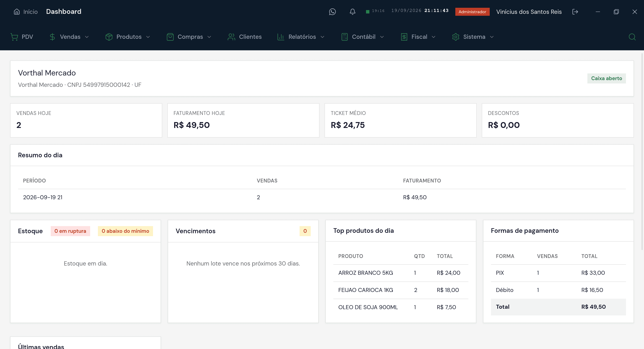Select period row 2026-09-19 21
The height and width of the screenshot is (349, 644).
322,197
